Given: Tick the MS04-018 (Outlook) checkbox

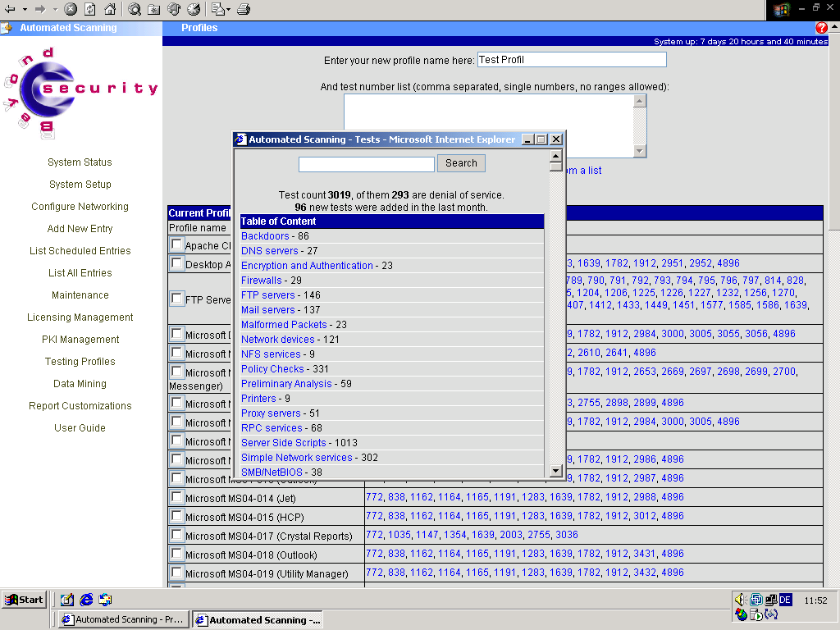Looking at the screenshot, I should coord(176,554).
